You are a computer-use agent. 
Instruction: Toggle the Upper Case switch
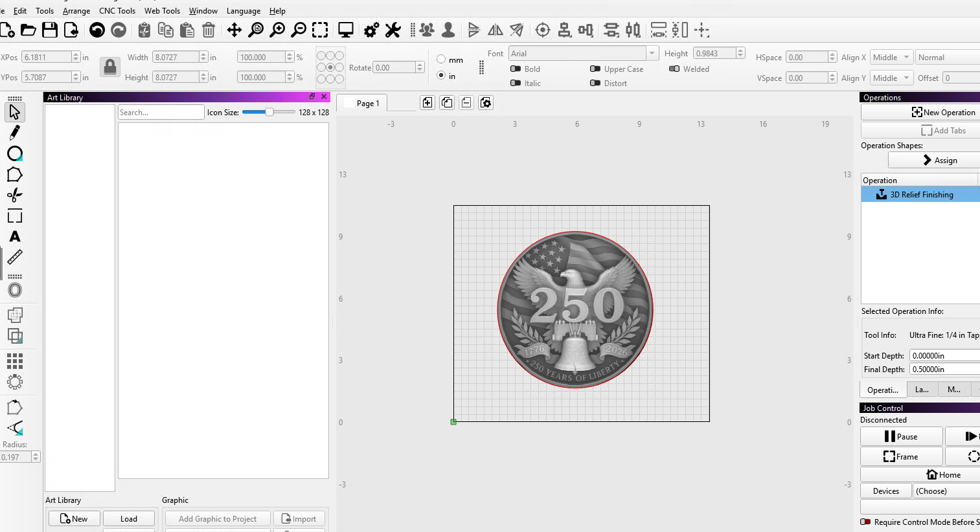pos(595,69)
